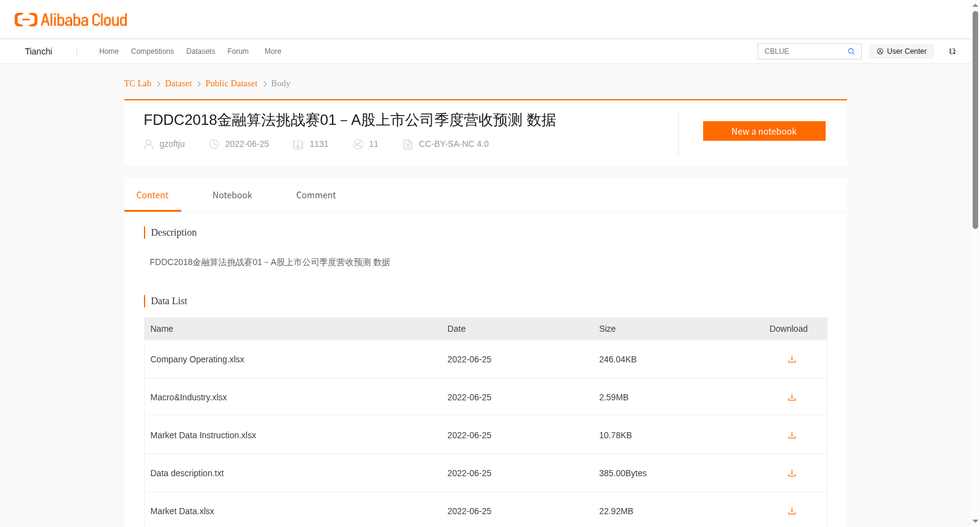Open the Home menu item

pos(109,51)
